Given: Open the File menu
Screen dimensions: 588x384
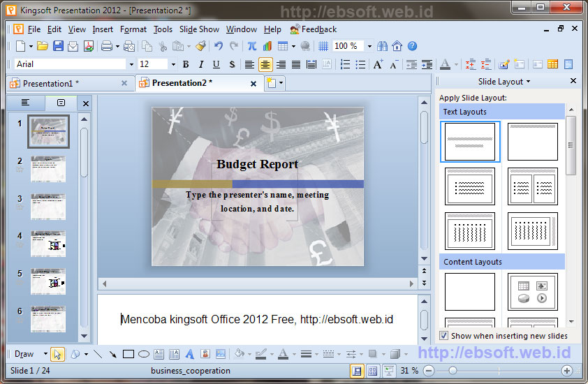Looking at the screenshot, I should point(34,29).
